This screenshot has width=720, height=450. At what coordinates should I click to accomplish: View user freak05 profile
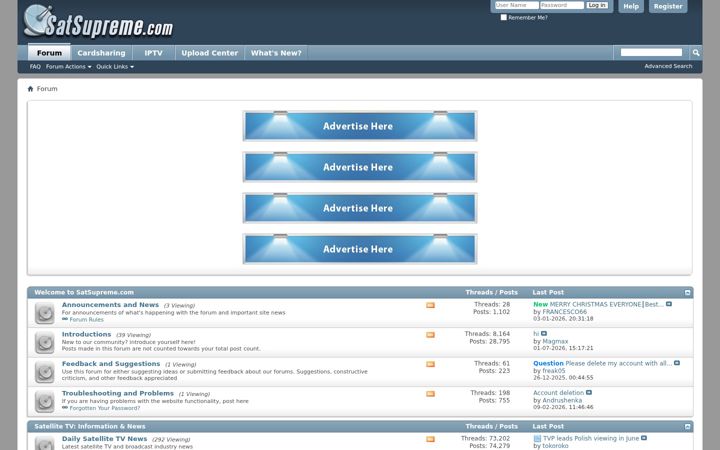554,371
